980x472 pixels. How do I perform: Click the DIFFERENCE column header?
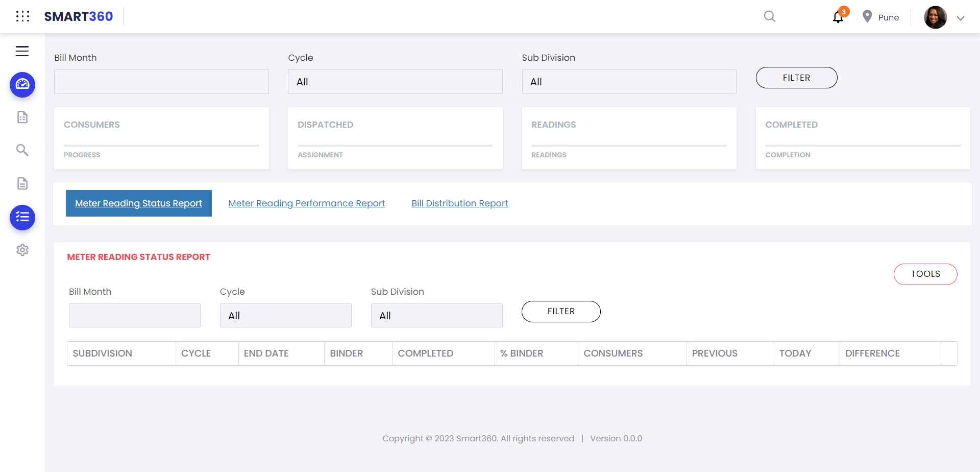[890, 353]
